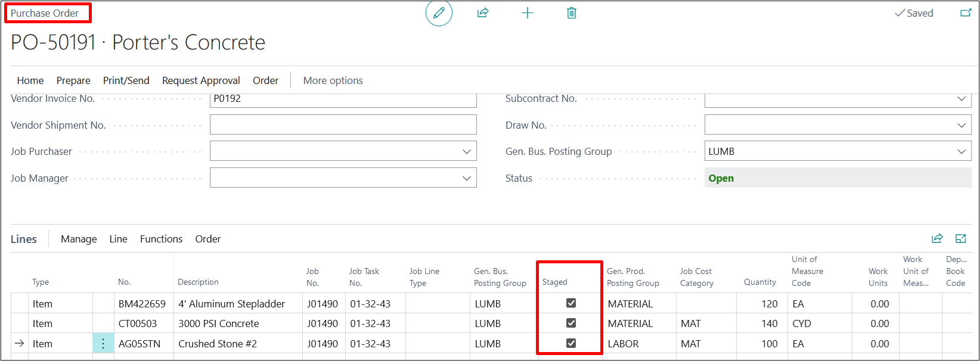Open page in new window icon
This screenshot has height=361, width=980.
coord(966,13)
